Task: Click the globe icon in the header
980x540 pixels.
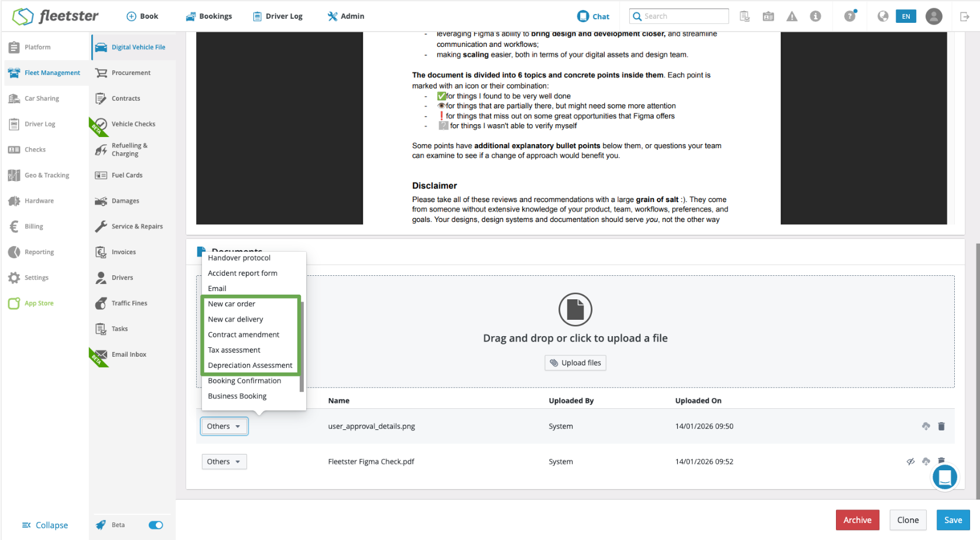Action: [x=883, y=16]
